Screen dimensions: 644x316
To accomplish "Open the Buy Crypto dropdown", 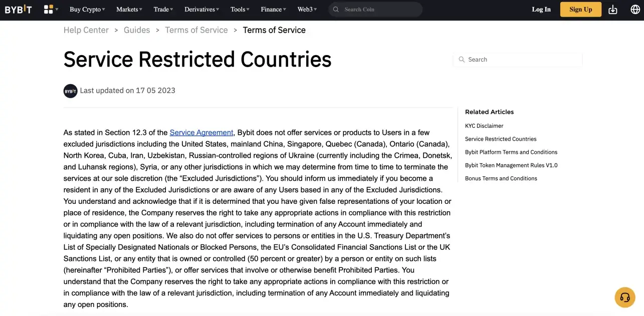I will 85,9.
